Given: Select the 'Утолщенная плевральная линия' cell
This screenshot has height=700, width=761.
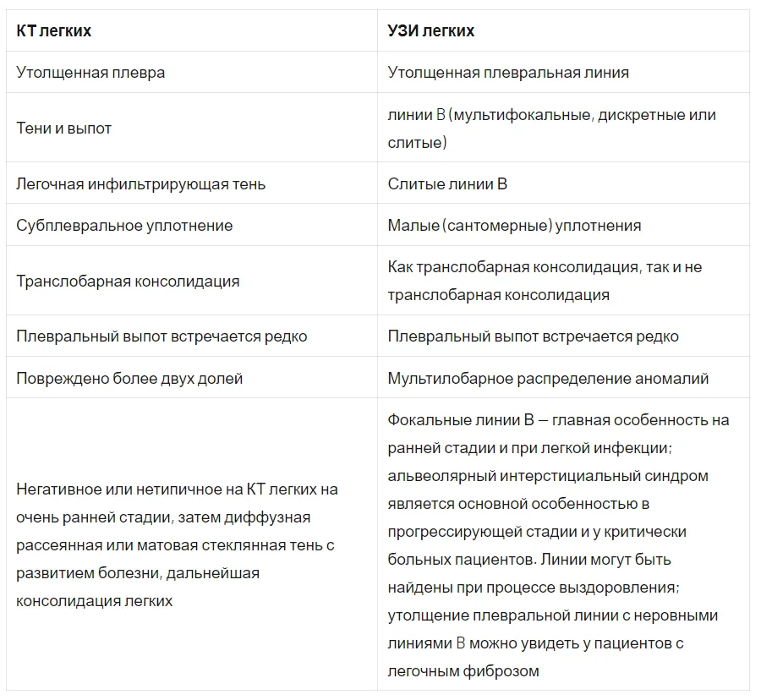Looking at the screenshot, I should (x=508, y=73).
